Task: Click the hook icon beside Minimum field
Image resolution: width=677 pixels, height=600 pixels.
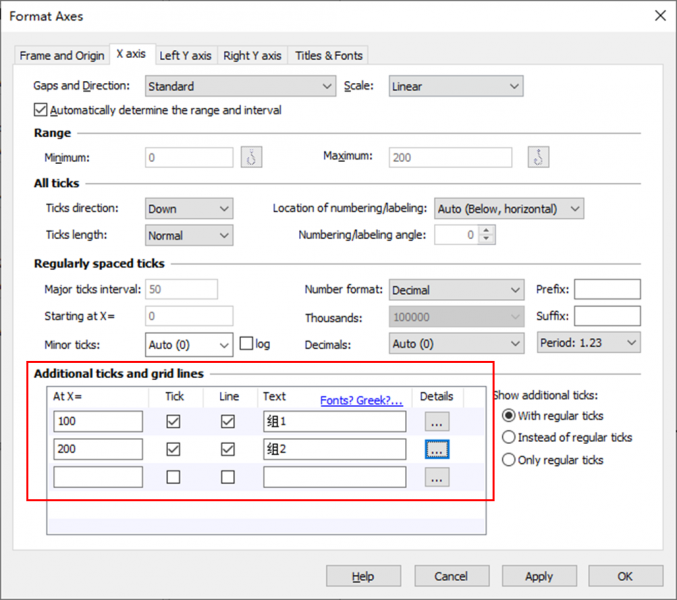Action: click(x=251, y=157)
